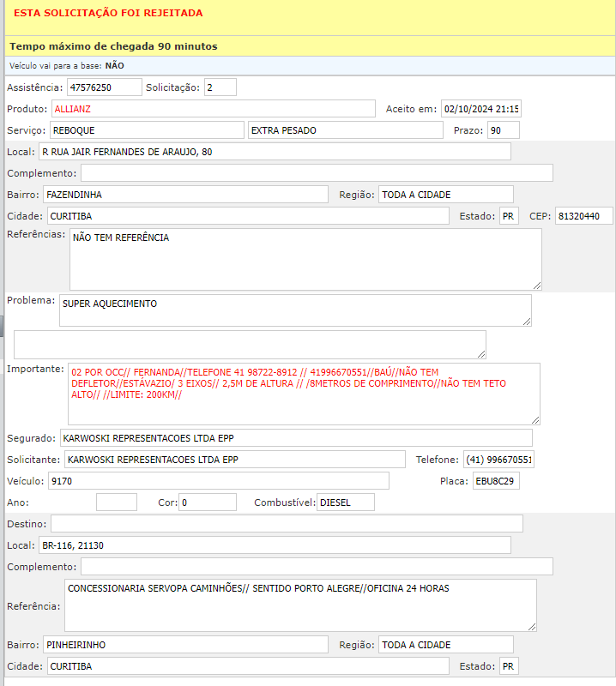Click the Bairro field showing PINHEIRINHO
616x686 pixels.
185,645
